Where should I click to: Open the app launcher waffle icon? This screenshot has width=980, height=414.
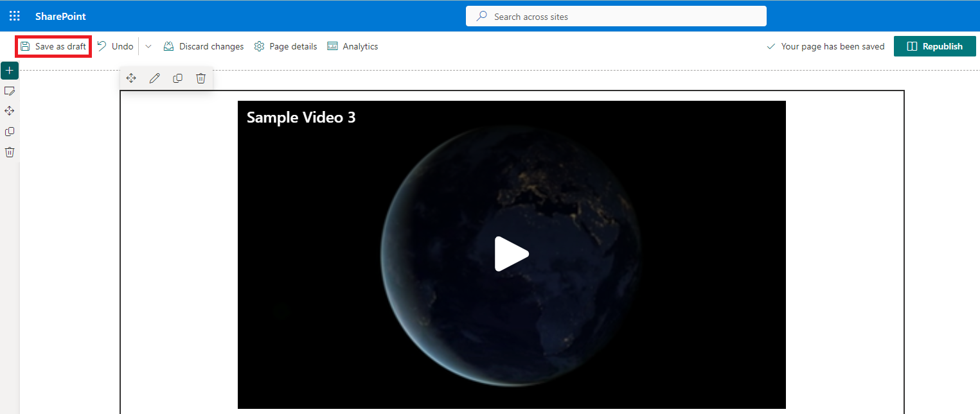14,15
